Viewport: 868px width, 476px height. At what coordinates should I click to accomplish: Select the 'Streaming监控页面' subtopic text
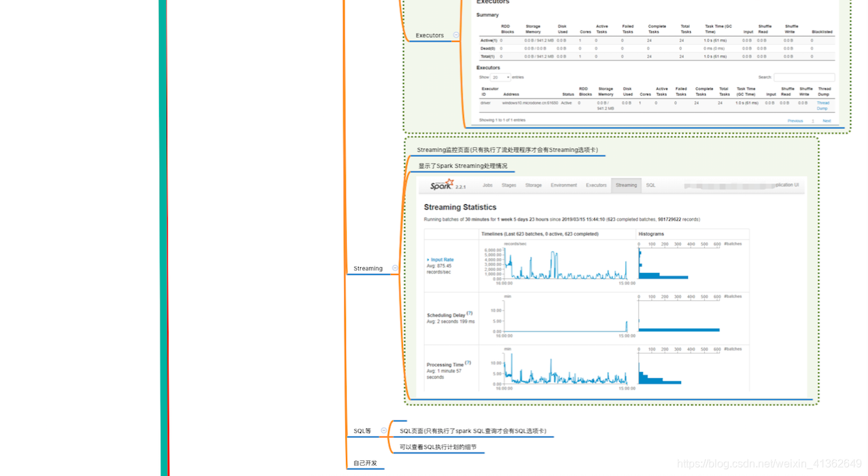(507, 149)
